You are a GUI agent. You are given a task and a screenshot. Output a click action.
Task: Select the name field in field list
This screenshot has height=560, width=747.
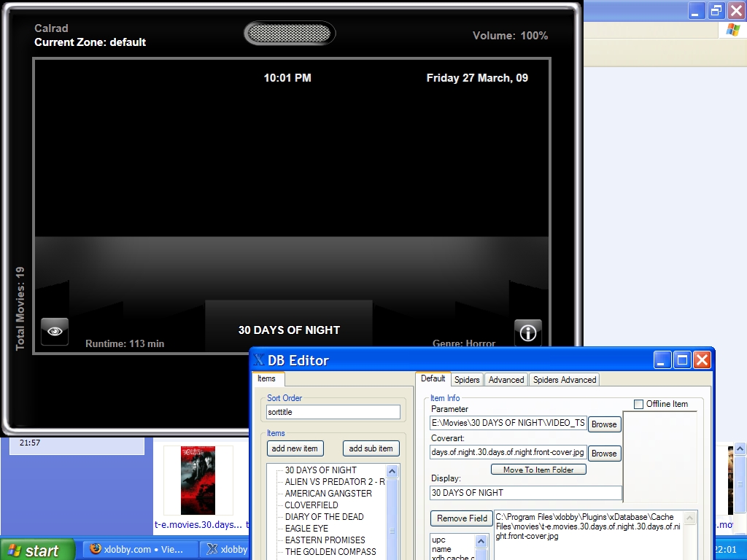coord(441,550)
